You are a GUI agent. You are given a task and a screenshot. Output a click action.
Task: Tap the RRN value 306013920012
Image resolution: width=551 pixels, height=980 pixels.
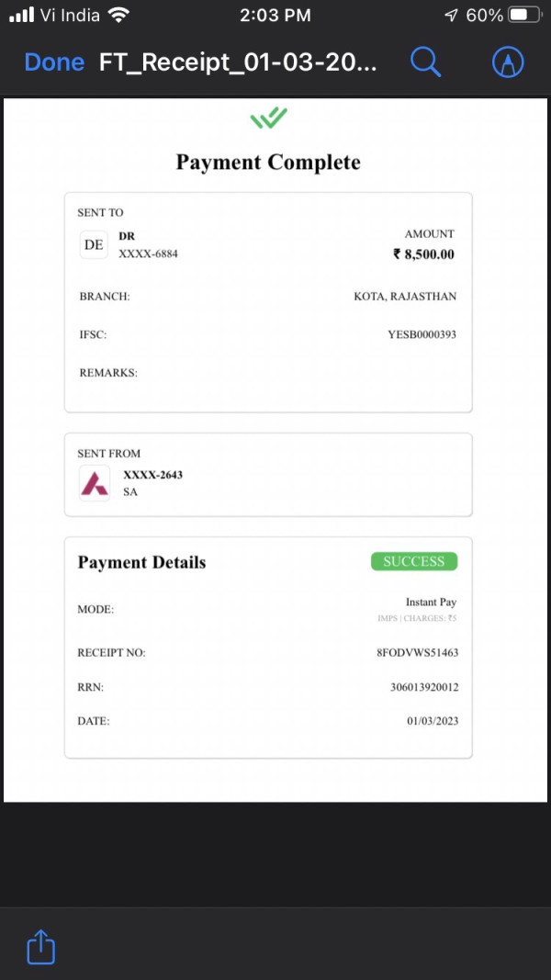(424, 688)
